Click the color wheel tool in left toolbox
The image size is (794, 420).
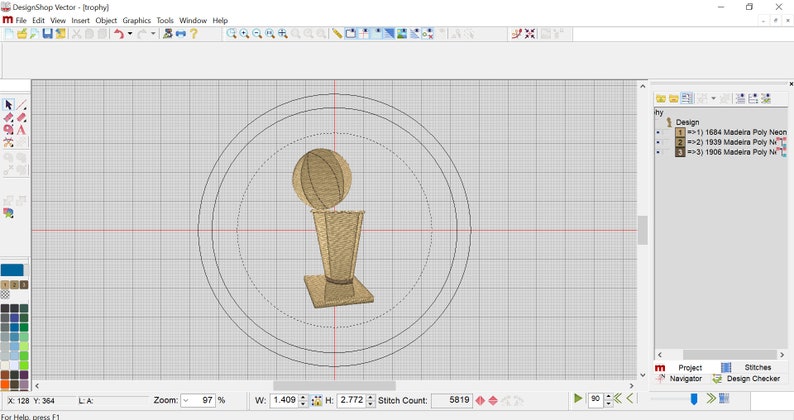coord(8,213)
